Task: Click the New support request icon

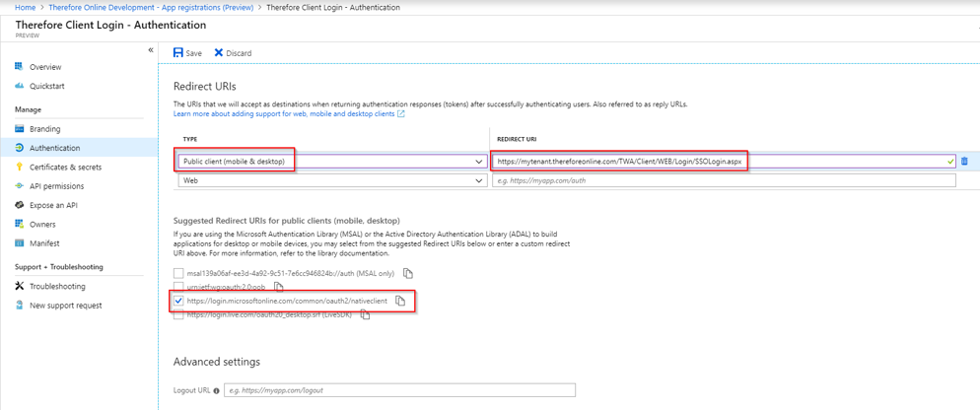Action: pyautogui.click(x=19, y=305)
